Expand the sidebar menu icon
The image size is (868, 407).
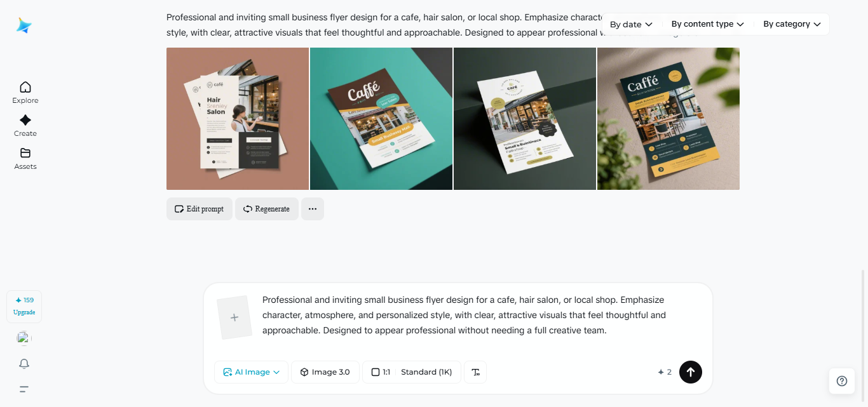point(24,389)
